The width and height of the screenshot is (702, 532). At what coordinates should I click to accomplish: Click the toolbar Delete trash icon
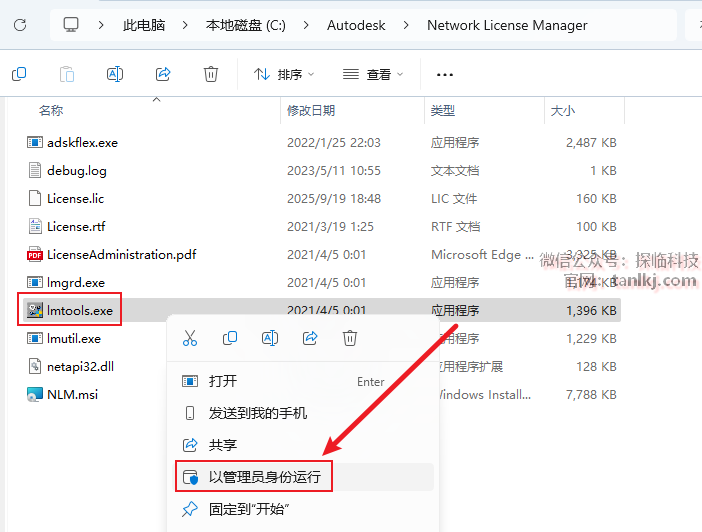click(211, 74)
